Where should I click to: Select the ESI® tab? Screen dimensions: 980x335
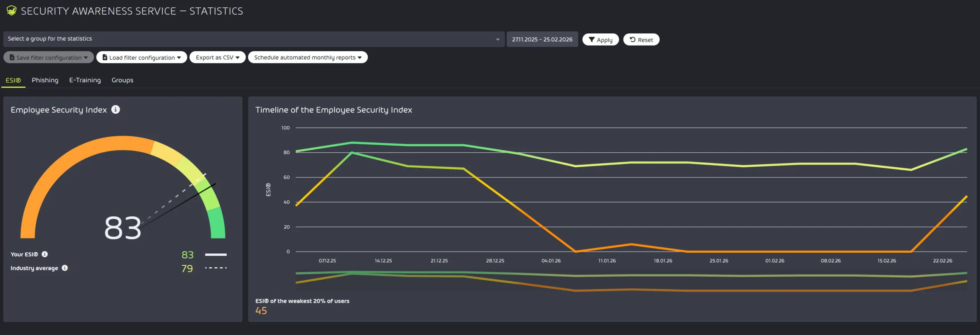click(13, 80)
